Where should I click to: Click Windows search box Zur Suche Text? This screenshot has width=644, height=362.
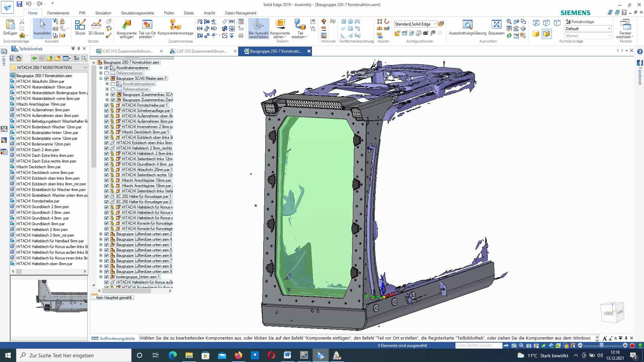74,355
